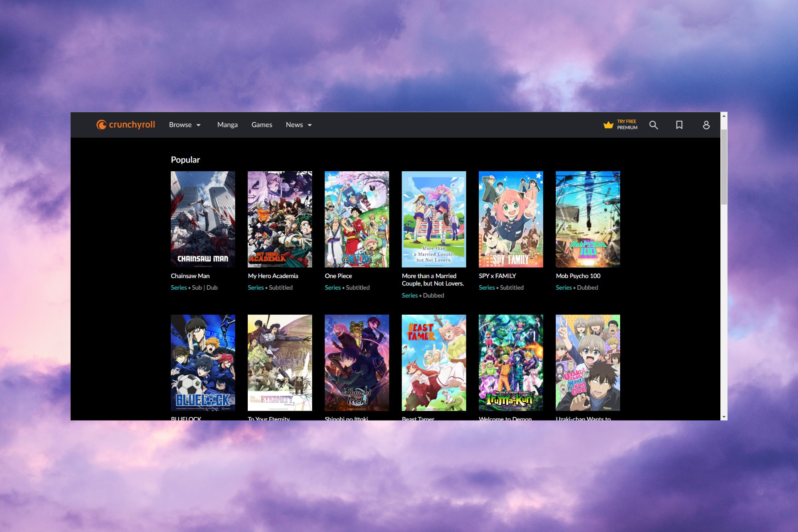Open More than a Married Couple poster

[x=434, y=219]
